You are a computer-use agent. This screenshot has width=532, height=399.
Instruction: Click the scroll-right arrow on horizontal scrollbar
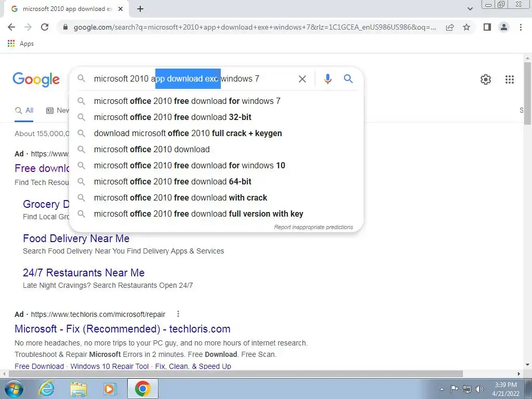(x=519, y=374)
